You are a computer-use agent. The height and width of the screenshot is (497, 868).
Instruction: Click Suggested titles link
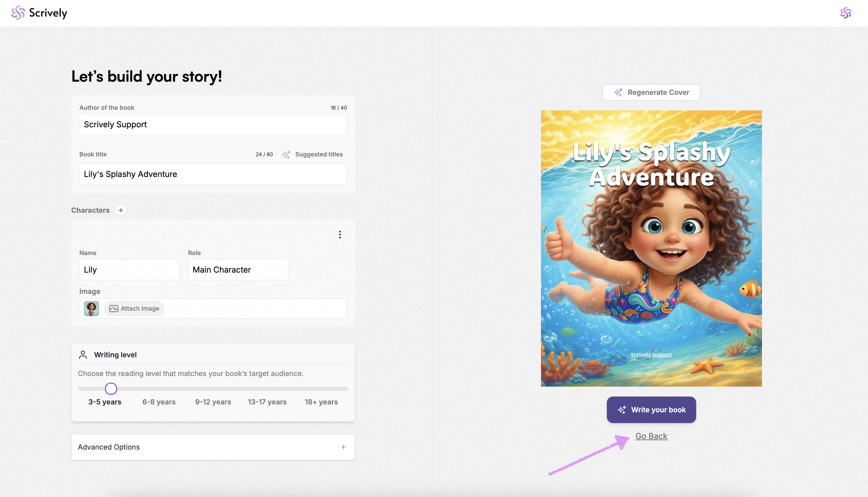(x=319, y=154)
